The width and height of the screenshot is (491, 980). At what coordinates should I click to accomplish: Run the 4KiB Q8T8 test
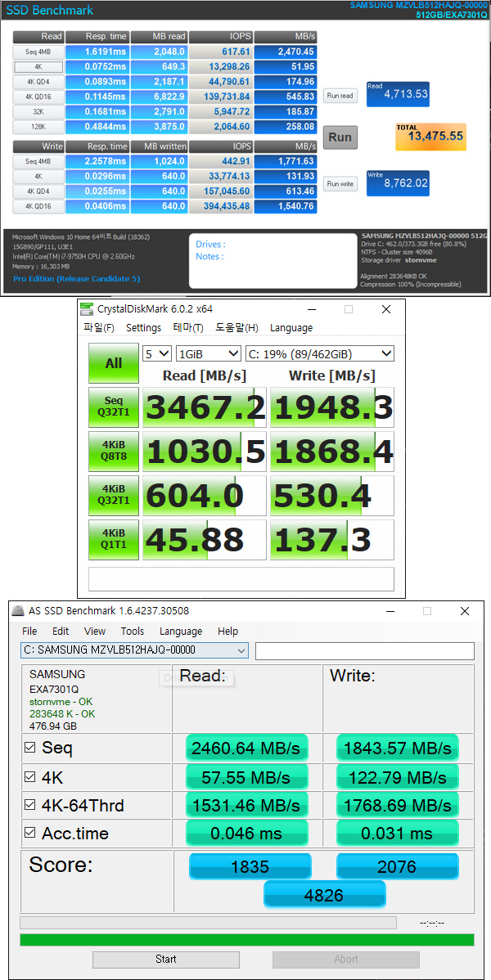click(x=113, y=452)
